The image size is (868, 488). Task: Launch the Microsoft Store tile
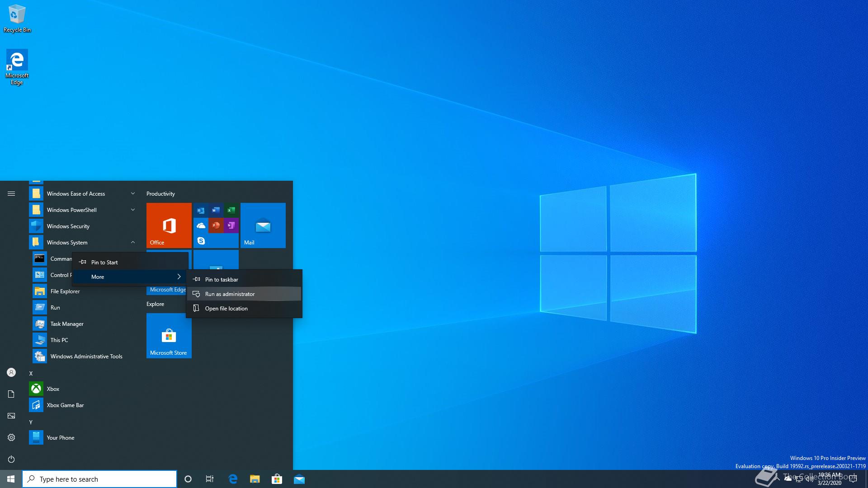coord(169,336)
